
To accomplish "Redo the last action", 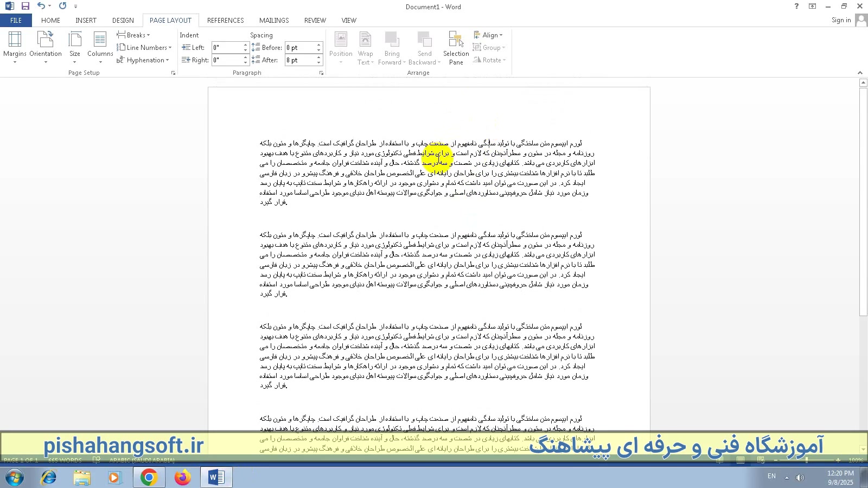I will [62, 6].
